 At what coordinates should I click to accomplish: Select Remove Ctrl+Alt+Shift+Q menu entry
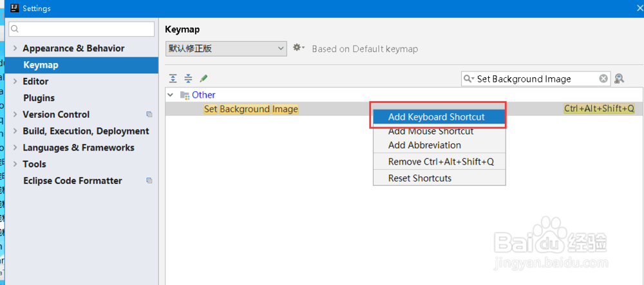point(440,161)
